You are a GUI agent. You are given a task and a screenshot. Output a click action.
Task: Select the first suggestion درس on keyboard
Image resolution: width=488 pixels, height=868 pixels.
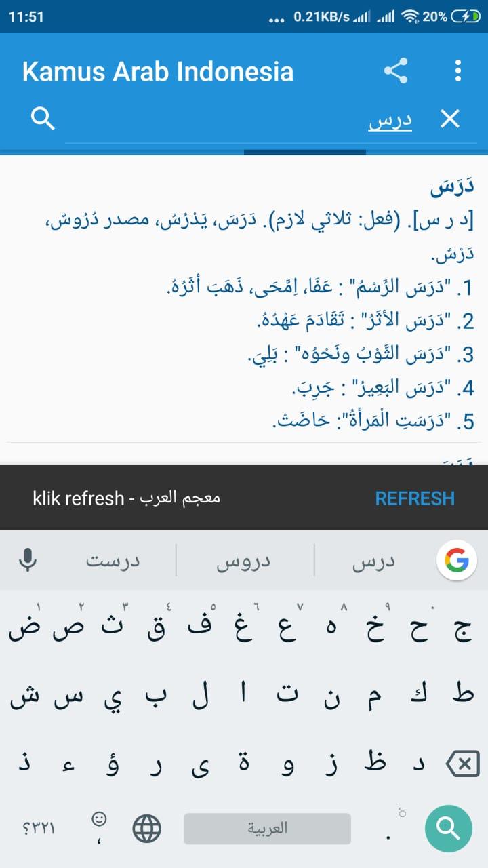click(x=373, y=561)
